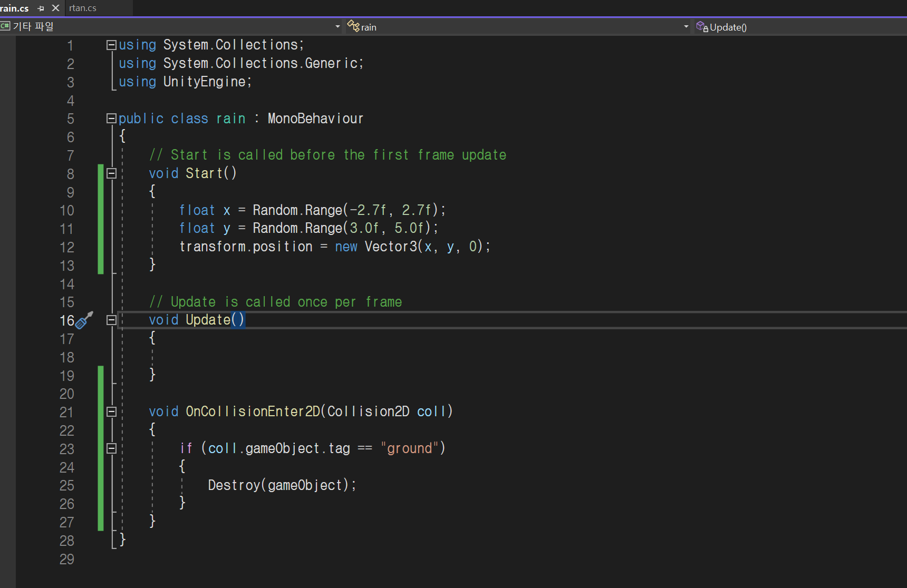Select the rain.cs tab
The image size is (907, 588).
point(14,8)
